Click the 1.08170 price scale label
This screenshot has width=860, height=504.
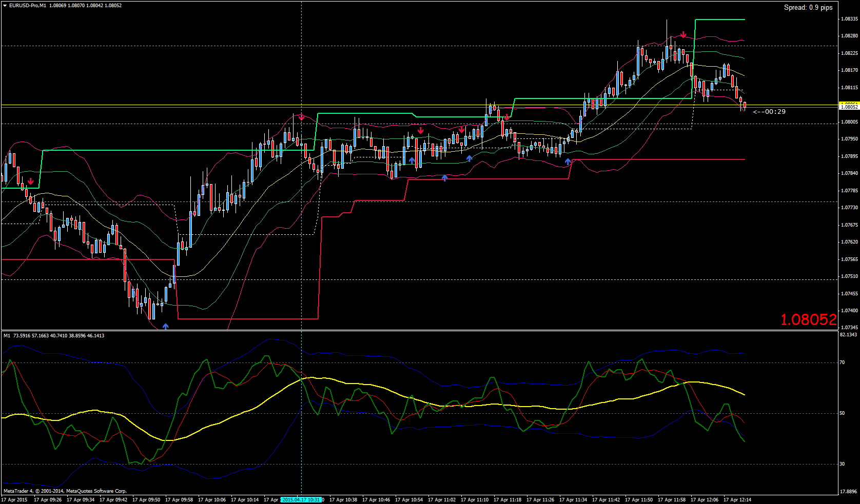[849, 71]
